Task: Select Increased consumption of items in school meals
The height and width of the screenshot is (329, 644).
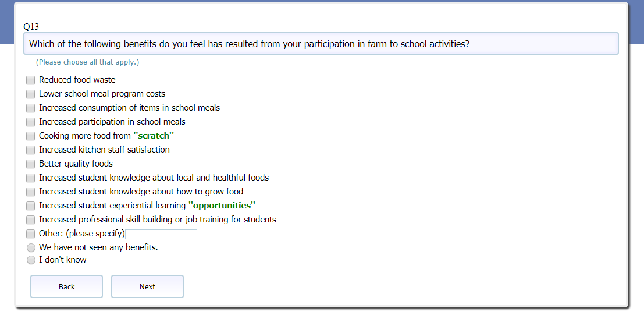Action: [x=31, y=108]
